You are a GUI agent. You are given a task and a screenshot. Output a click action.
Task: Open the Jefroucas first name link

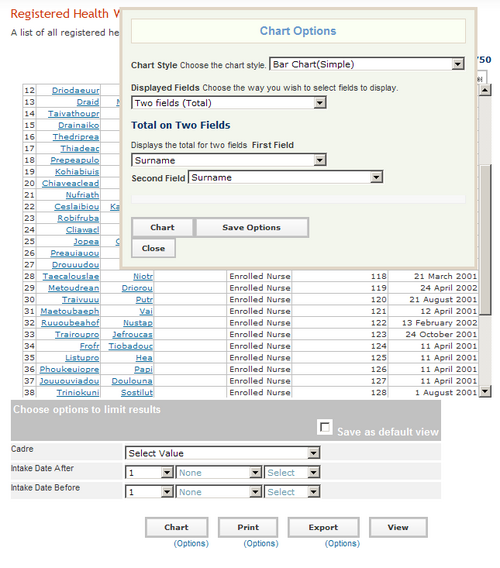(x=132, y=334)
